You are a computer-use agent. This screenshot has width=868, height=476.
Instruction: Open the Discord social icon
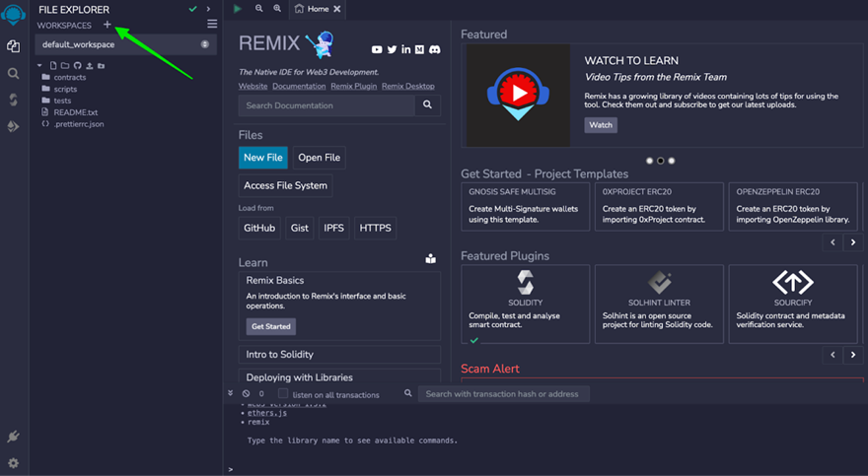point(435,49)
